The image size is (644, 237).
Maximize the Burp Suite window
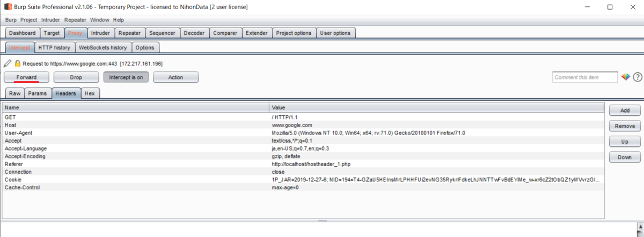610,7
